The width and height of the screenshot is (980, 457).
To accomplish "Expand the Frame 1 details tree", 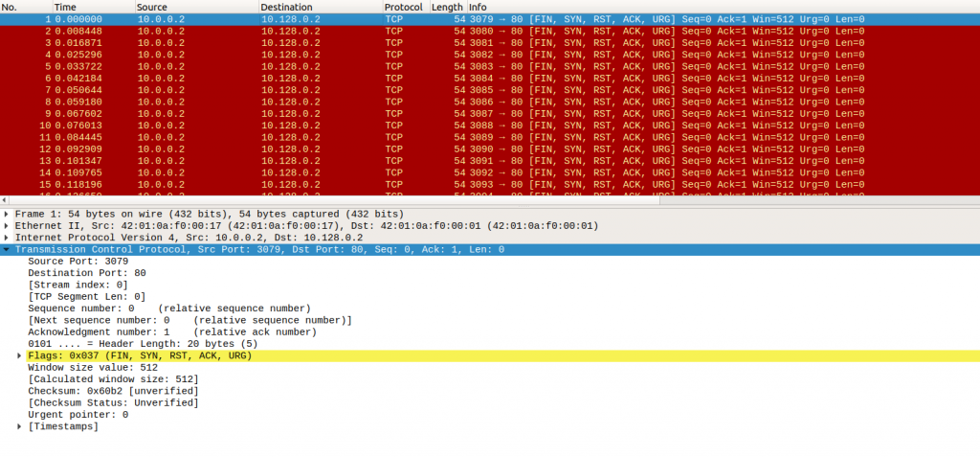I will coord(8,214).
